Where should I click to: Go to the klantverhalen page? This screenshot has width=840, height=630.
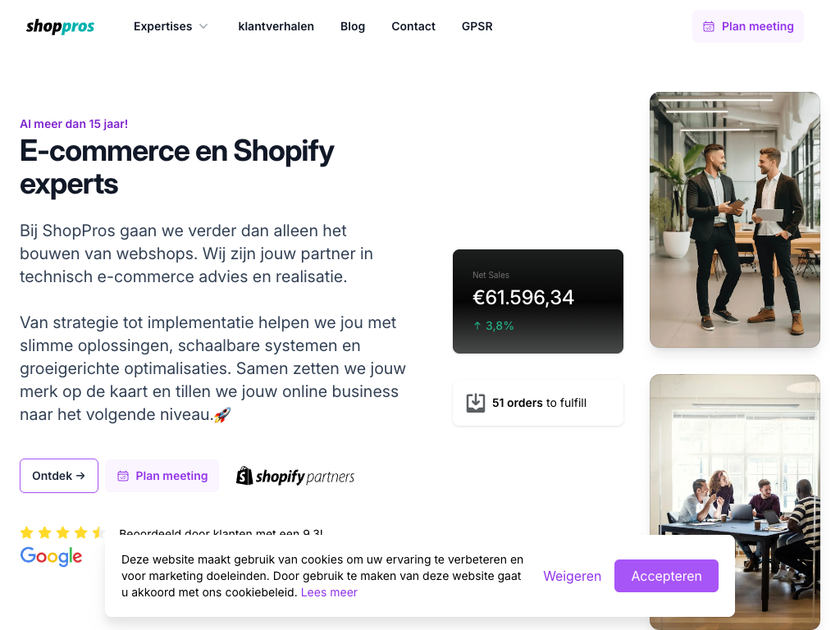pos(276,26)
